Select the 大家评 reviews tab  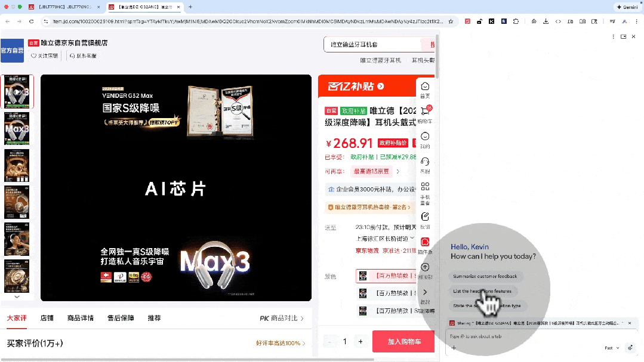pos(17,318)
